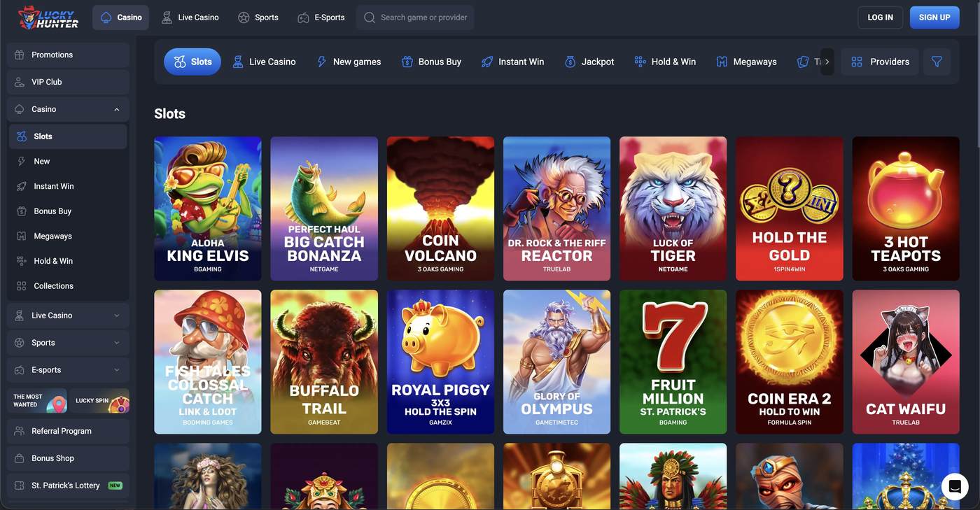Expand the Live Casino sidebar section
Screen dimensions: 980x510
(117, 316)
